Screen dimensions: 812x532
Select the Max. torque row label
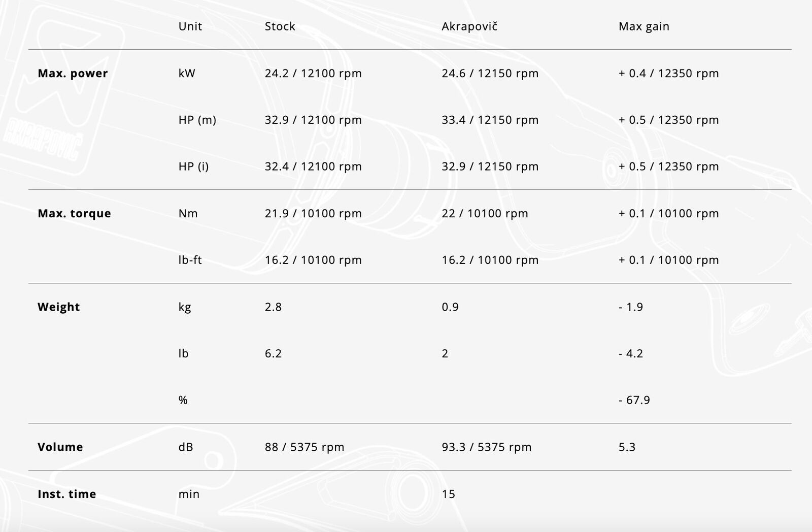[x=74, y=214]
